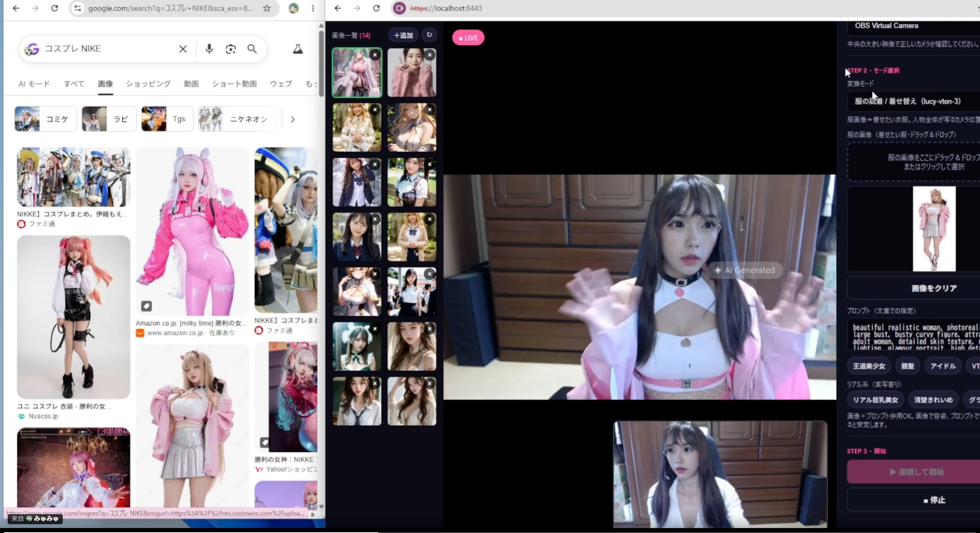Toggle the リアル巨乳美女 preset chip

(875, 400)
